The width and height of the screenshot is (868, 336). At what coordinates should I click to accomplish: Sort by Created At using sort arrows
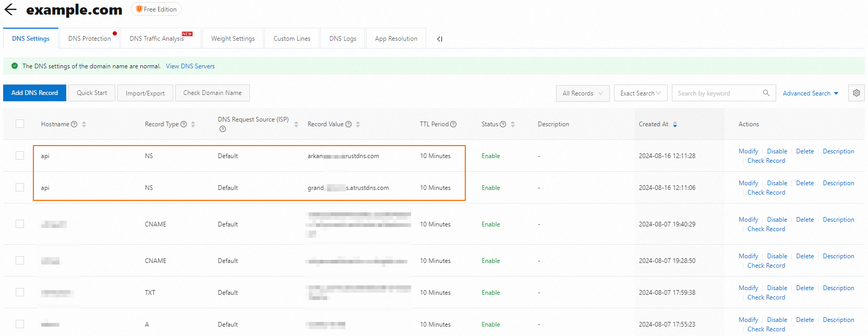675,124
